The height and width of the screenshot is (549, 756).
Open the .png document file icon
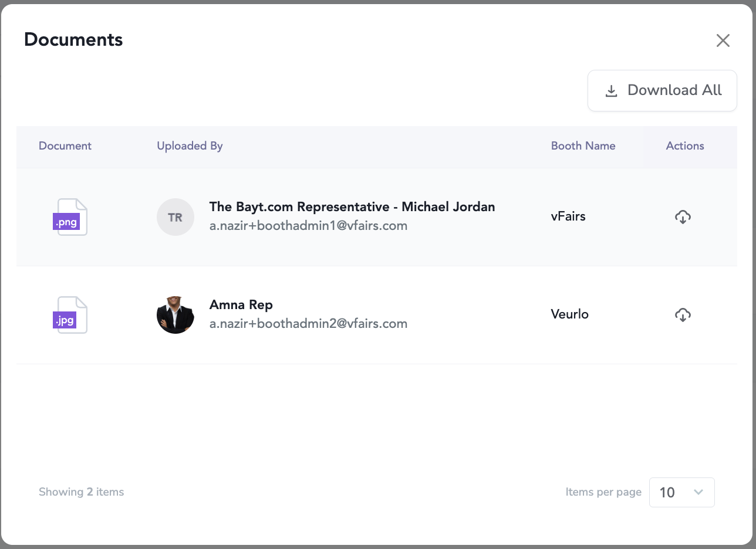tap(71, 217)
